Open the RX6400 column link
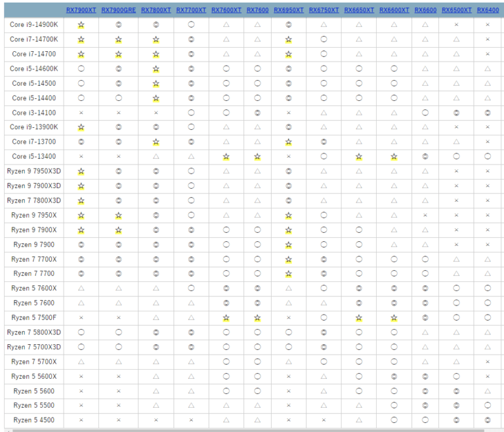Viewport: 504px width, 432px height. (x=488, y=10)
